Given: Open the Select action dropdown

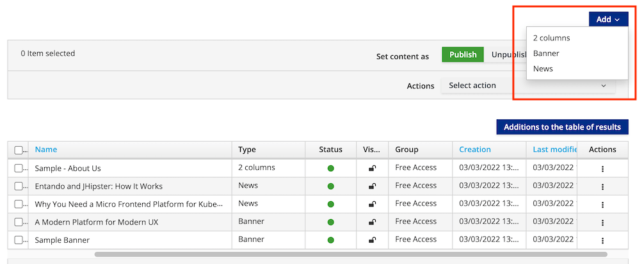Looking at the screenshot, I should 527,85.
